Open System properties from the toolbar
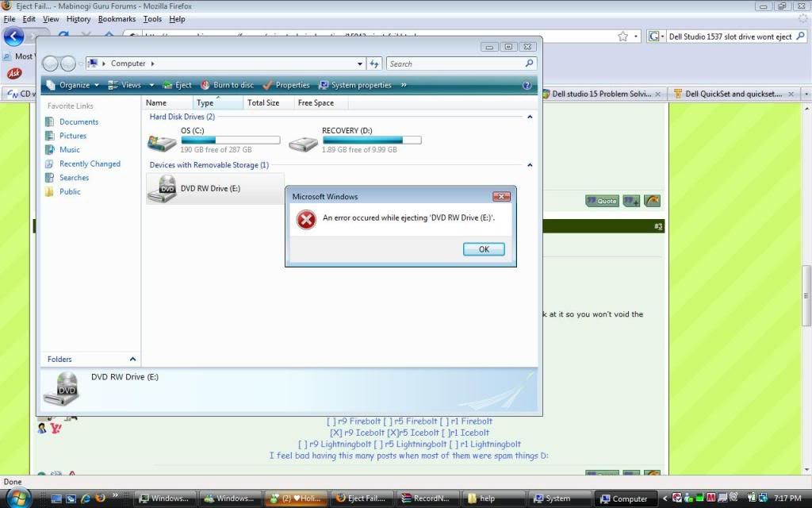 click(x=355, y=85)
